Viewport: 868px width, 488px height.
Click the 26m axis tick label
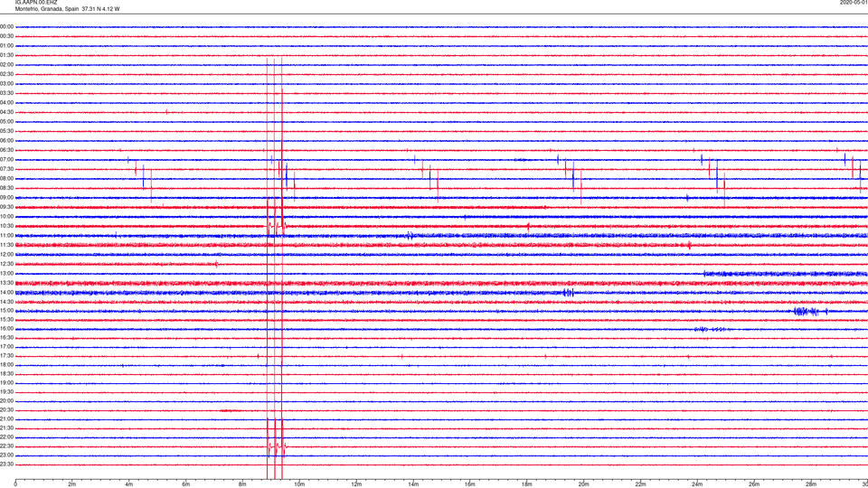[x=754, y=484]
